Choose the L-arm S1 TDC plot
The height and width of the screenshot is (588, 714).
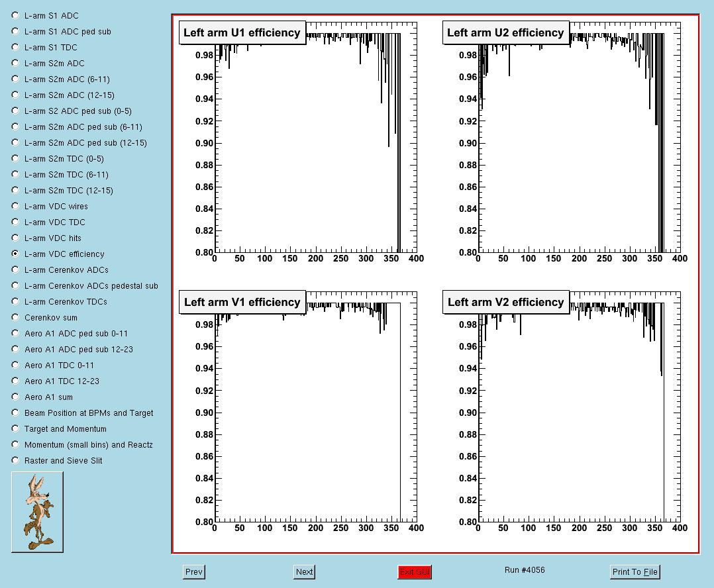tap(15, 47)
